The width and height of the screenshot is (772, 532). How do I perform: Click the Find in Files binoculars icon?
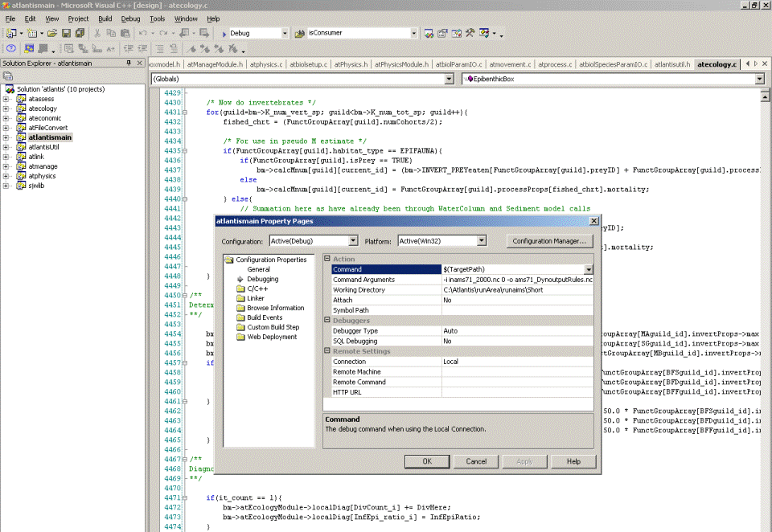[x=302, y=33]
